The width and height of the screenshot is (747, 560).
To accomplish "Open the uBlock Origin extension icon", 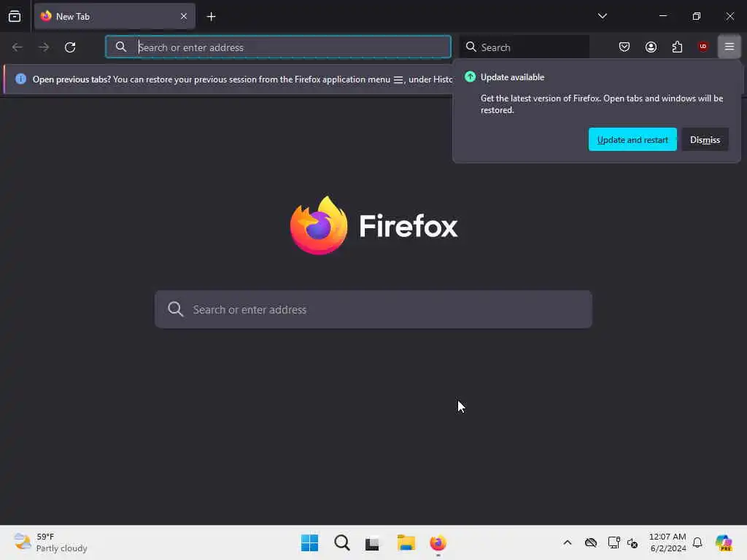I will coord(703,46).
